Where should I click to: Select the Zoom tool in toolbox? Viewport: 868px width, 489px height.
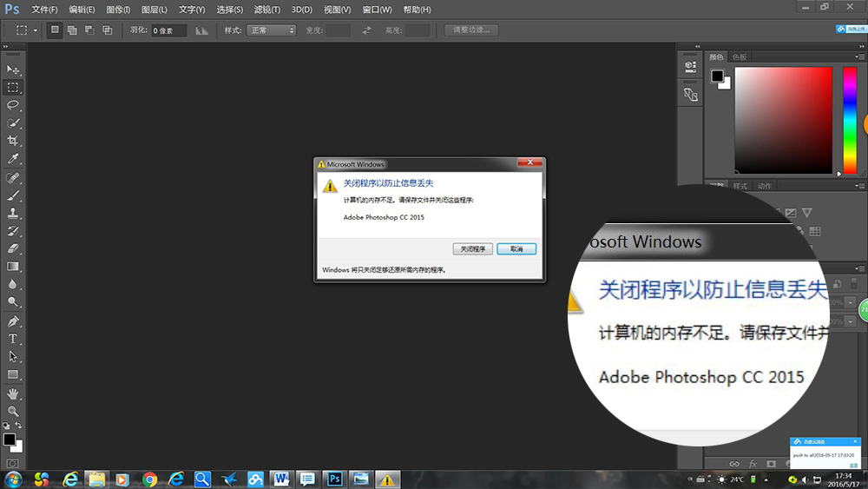[x=13, y=412]
